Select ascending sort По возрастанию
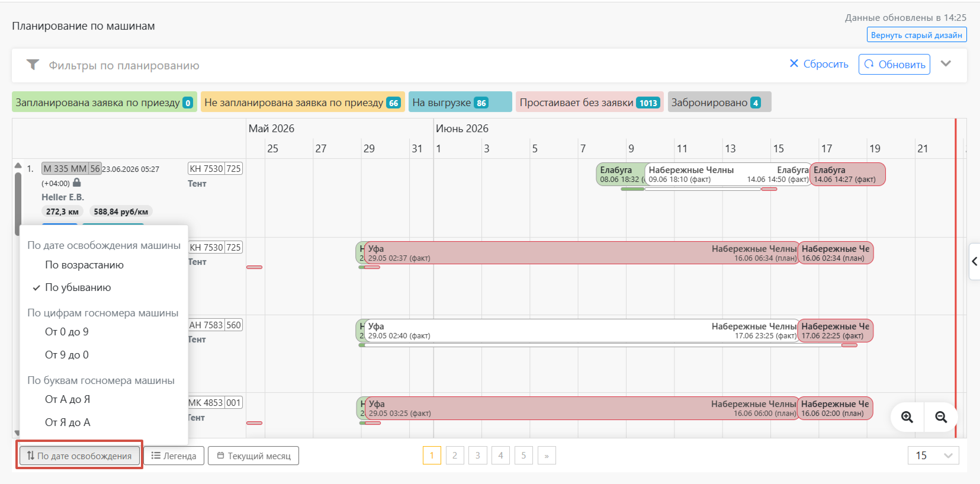Image resolution: width=980 pixels, height=484 pixels. (x=84, y=265)
